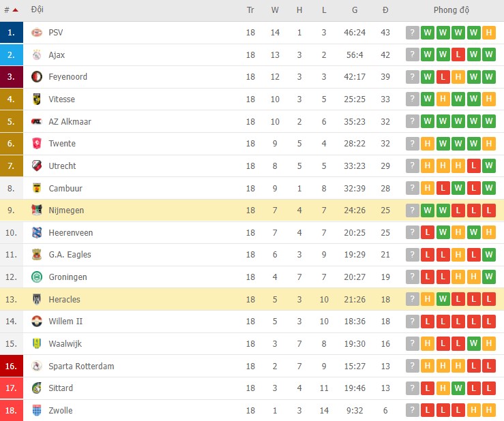The image size is (504, 421).
Task: Click the Ajax club crest icon
Action: (37, 55)
